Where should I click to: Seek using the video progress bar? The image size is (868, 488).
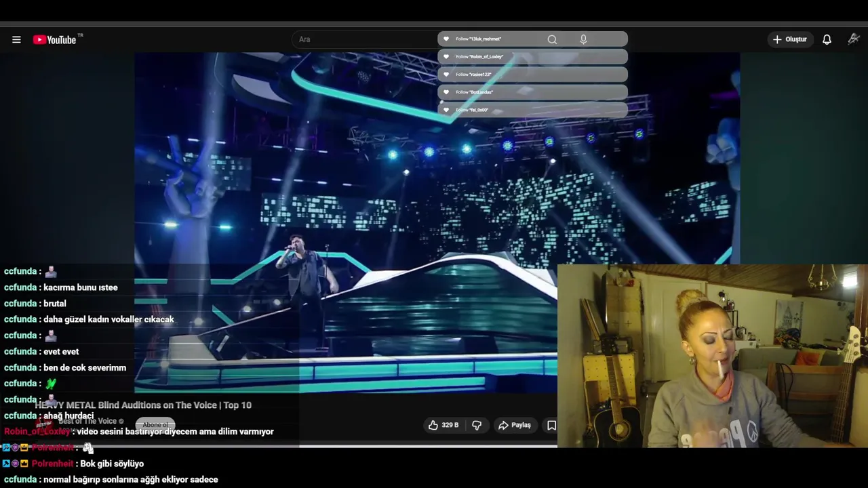[279, 445]
